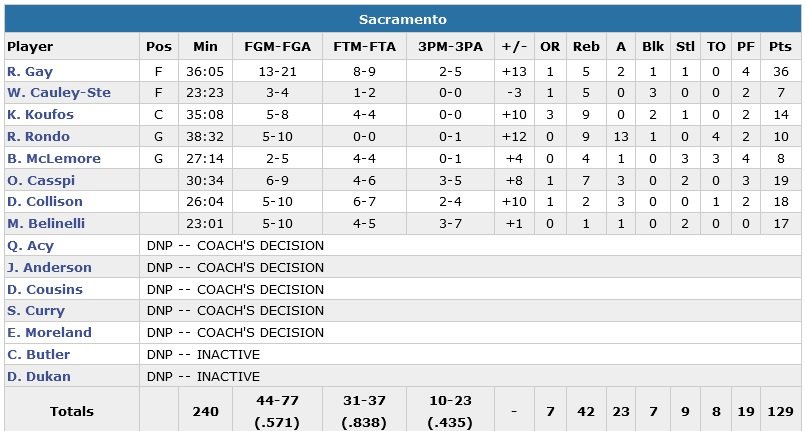This screenshot has width=806, height=431.
Task: Click the Pts column header
Action: pyautogui.click(x=781, y=46)
